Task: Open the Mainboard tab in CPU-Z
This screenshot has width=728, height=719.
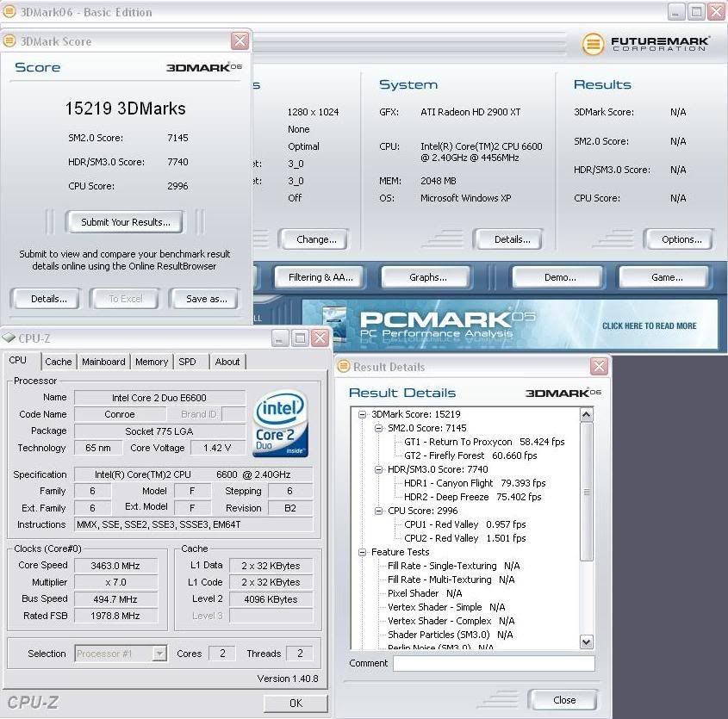Action: (x=103, y=362)
